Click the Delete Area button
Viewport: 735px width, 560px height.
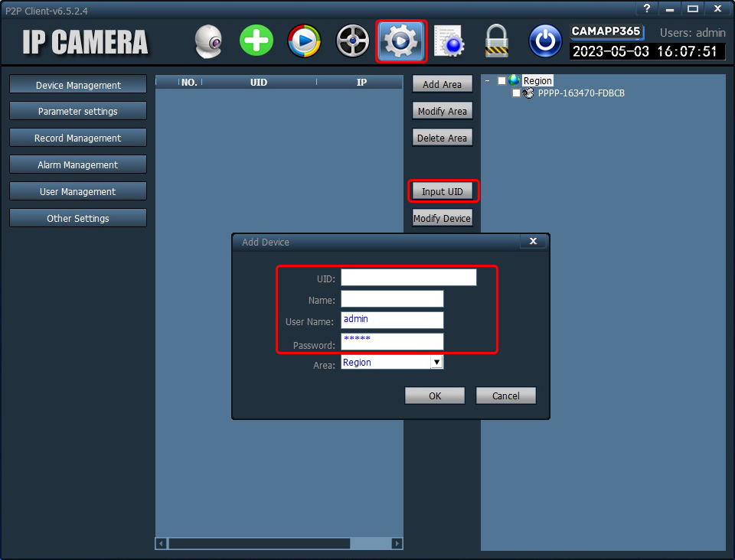coord(442,138)
